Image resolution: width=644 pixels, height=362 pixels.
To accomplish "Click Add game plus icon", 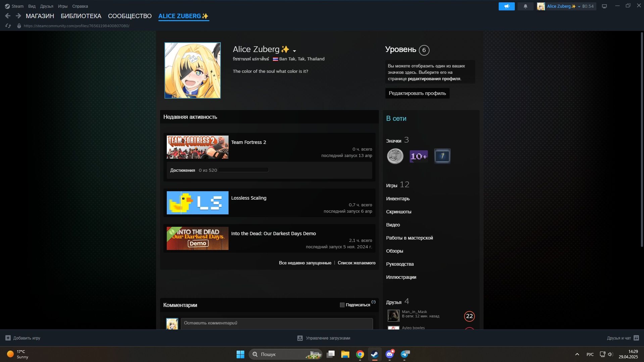I will 8,338.
